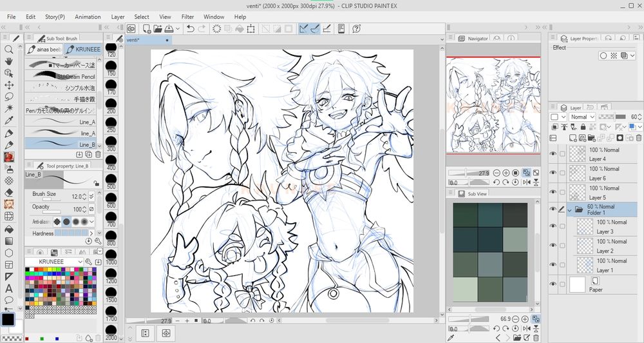
Task: Open the Layer Property effect dropdown arrow
Action: coord(632,55)
